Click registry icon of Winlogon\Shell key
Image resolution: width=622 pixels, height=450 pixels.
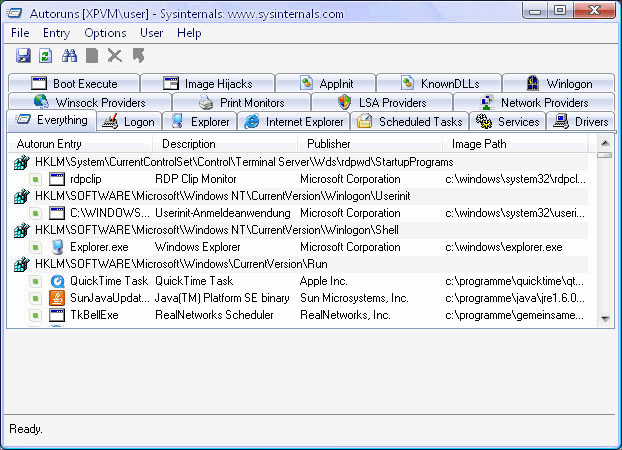[21, 230]
